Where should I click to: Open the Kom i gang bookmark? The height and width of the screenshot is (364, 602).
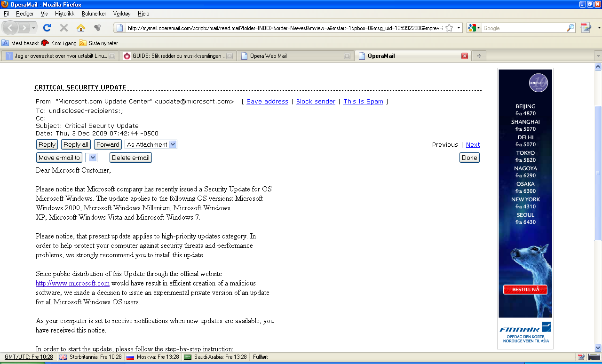[59, 43]
